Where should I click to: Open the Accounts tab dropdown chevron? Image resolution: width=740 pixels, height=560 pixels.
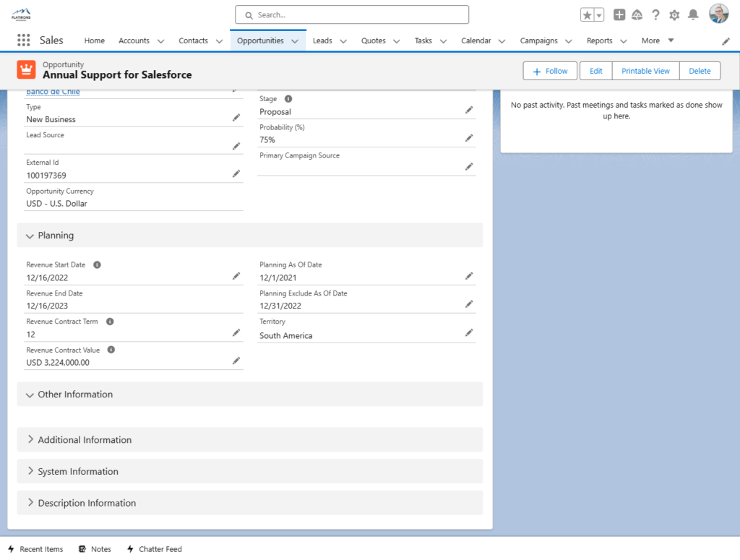click(160, 41)
